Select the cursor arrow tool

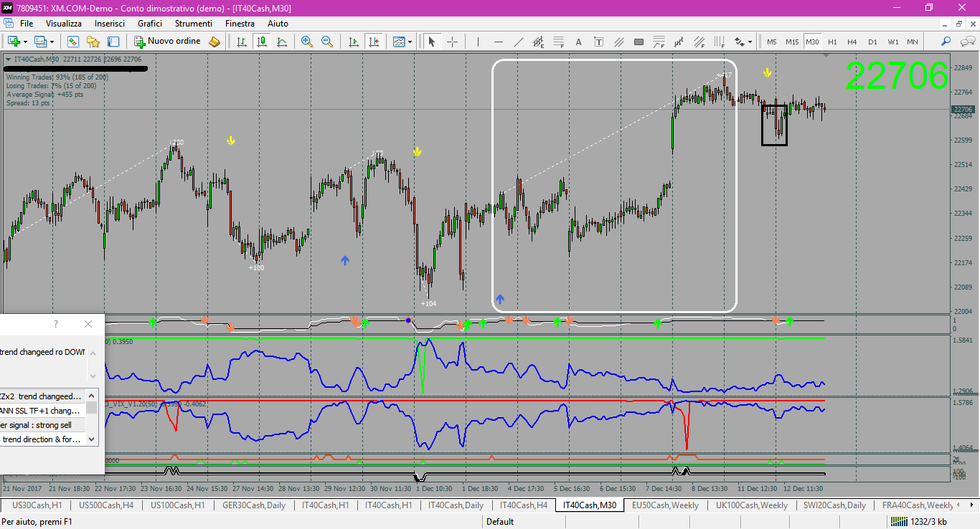432,42
